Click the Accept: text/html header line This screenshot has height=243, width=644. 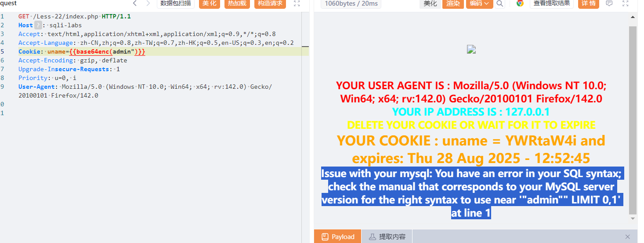(x=147, y=34)
